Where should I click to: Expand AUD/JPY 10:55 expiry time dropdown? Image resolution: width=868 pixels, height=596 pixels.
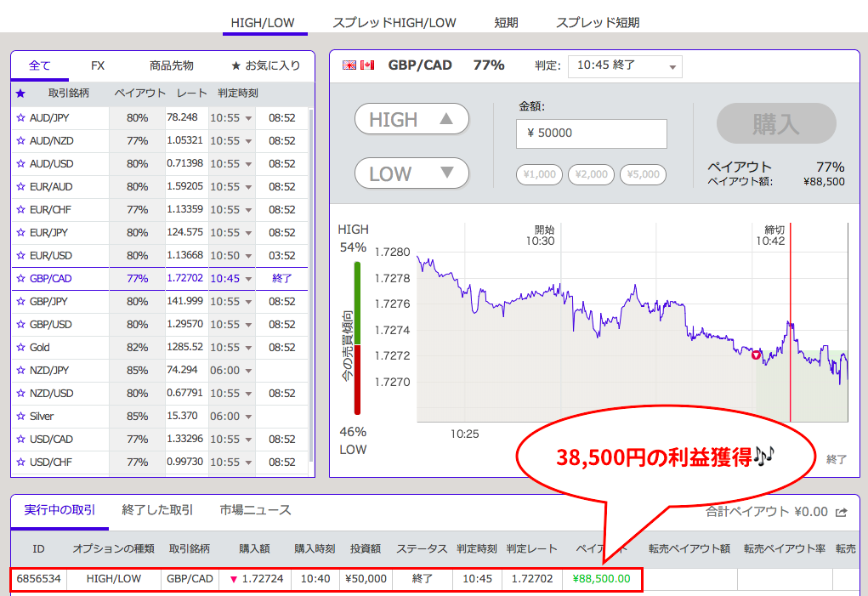tap(231, 118)
